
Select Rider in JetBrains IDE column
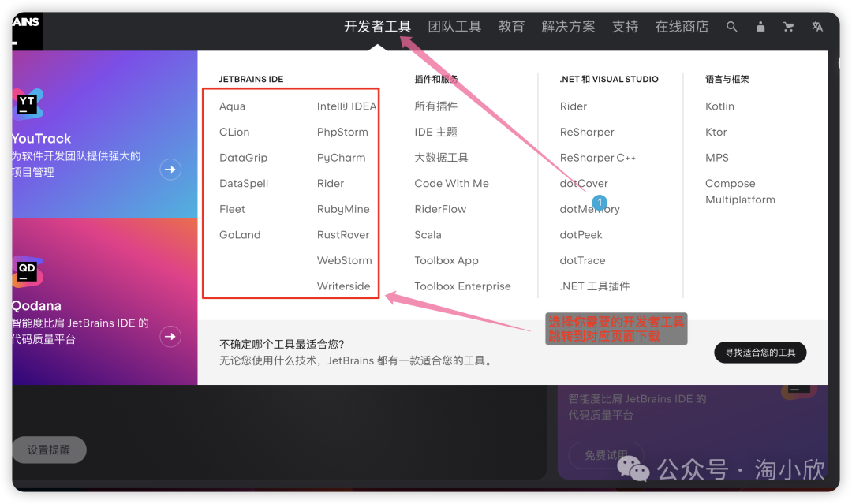tap(331, 184)
